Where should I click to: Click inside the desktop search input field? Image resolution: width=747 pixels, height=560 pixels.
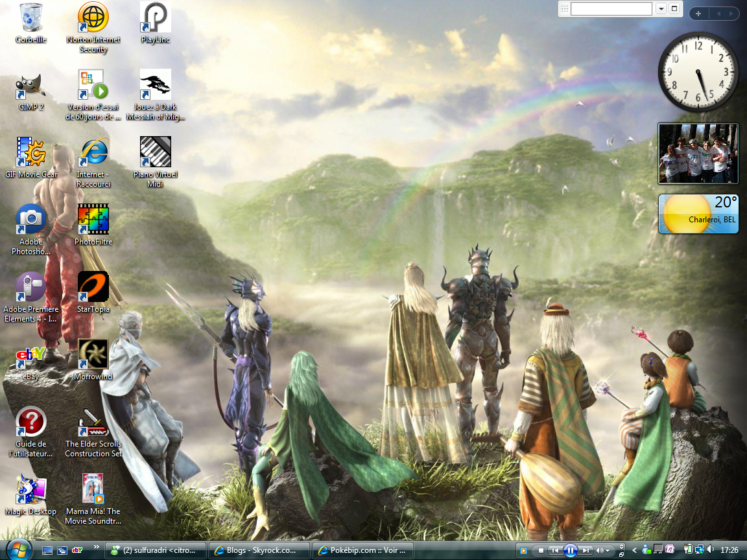coord(610,8)
